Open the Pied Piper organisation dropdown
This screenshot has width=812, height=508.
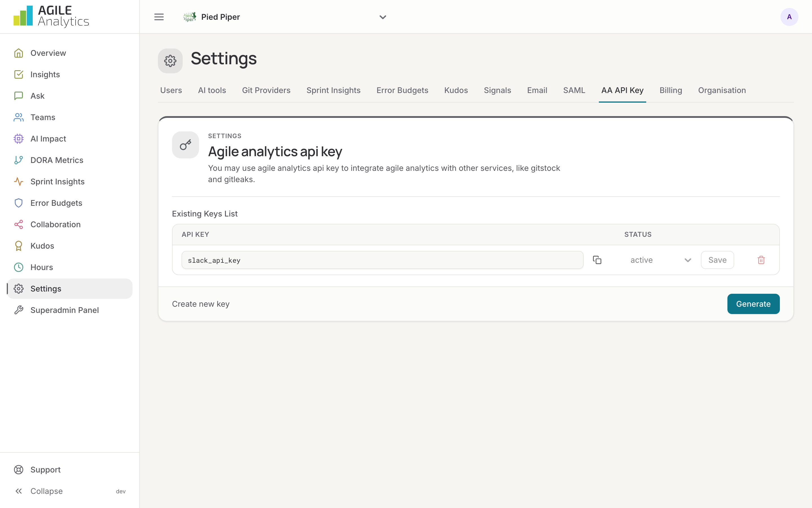tap(285, 17)
